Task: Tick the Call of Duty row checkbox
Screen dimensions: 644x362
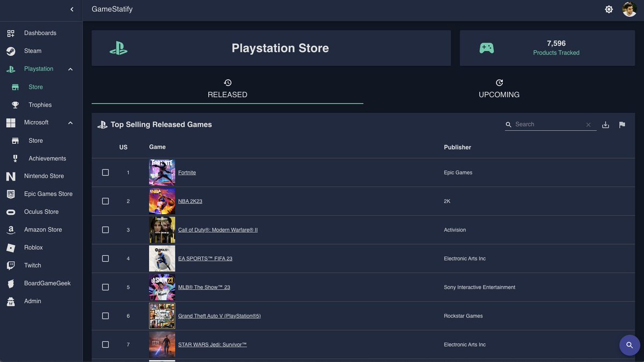Action: (105, 230)
